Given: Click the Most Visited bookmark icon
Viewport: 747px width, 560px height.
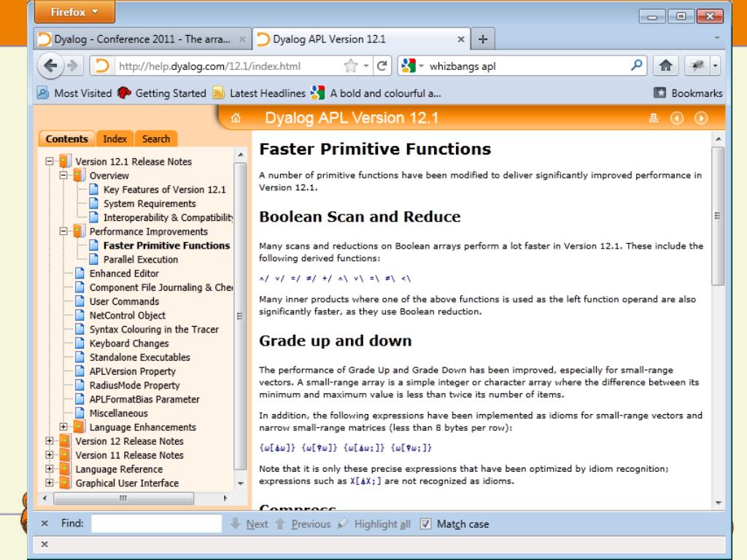Looking at the screenshot, I should tap(43, 93).
